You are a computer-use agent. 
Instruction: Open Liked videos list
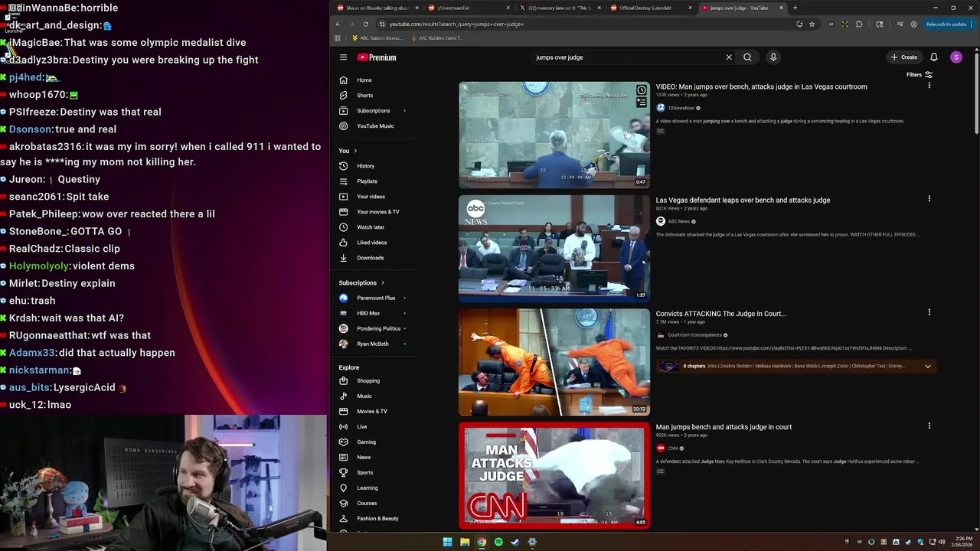[372, 243]
